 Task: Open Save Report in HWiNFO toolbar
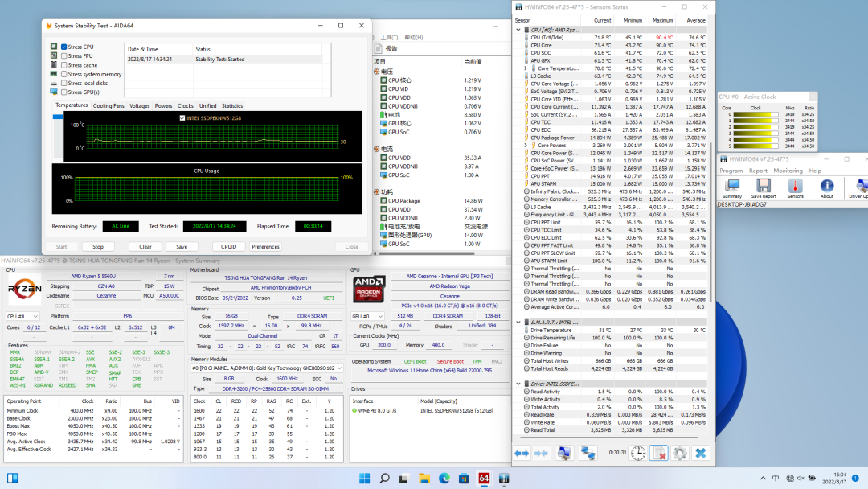pyautogui.click(x=763, y=187)
